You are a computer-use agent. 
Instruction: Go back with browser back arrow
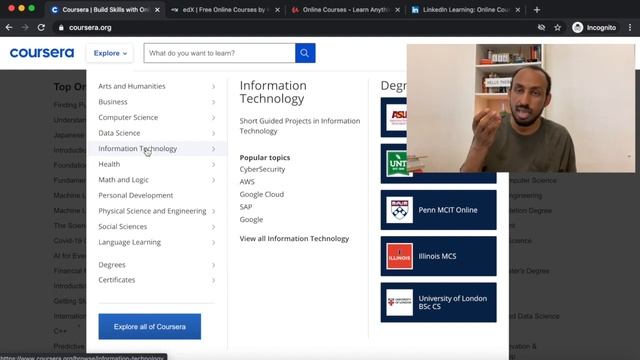coord(9,27)
